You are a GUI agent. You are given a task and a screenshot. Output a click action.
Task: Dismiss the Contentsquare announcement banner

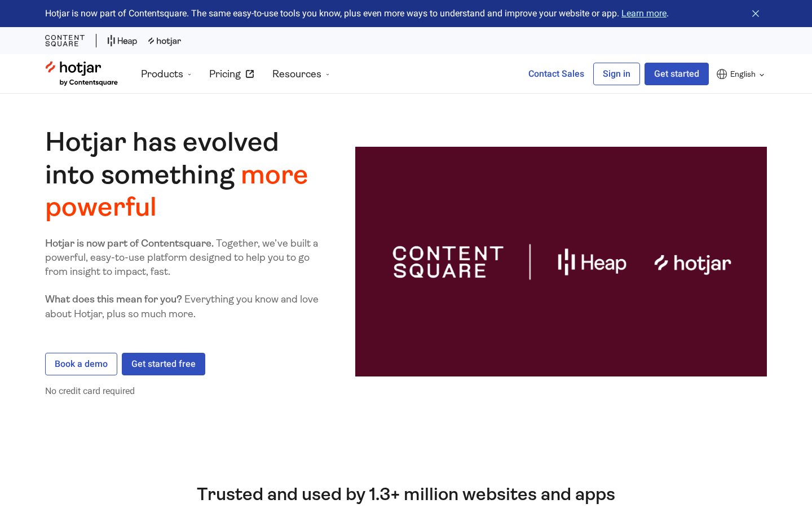point(756,13)
